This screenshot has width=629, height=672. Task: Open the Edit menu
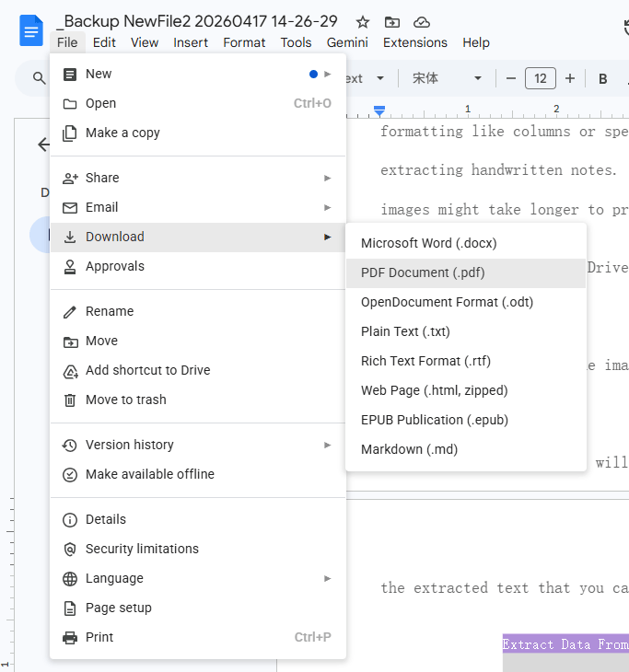pyautogui.click(x=104, y=43)
